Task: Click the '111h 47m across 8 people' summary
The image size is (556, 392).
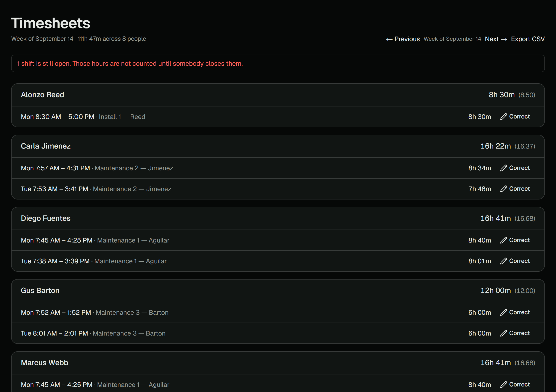Action: [x=112, y=39]
